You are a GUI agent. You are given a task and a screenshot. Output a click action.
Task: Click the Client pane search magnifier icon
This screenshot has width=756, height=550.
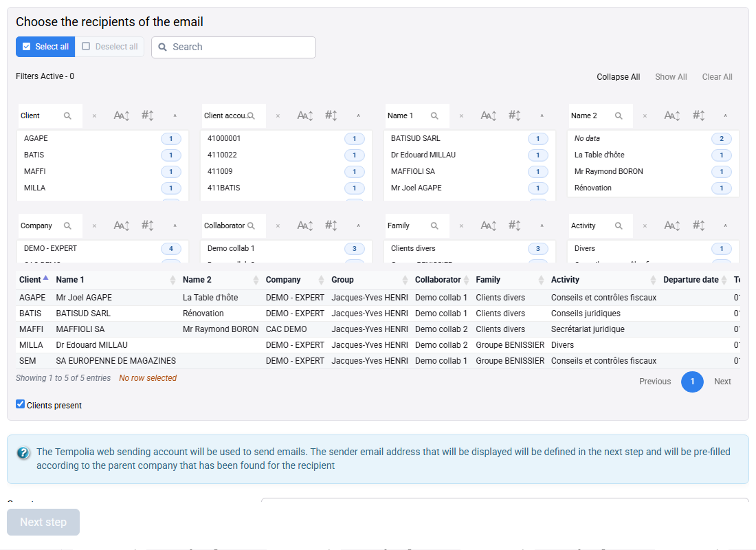[x=67, y=115]
